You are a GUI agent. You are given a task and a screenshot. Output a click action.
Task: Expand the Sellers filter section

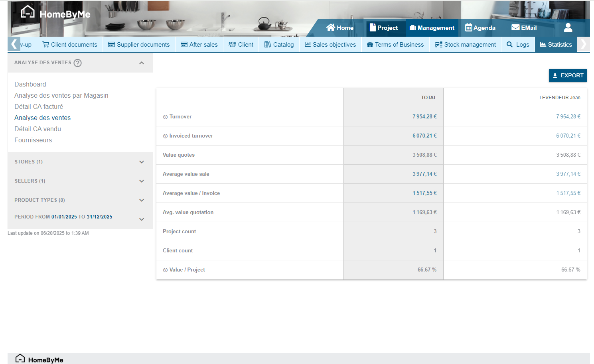point(142,181)
